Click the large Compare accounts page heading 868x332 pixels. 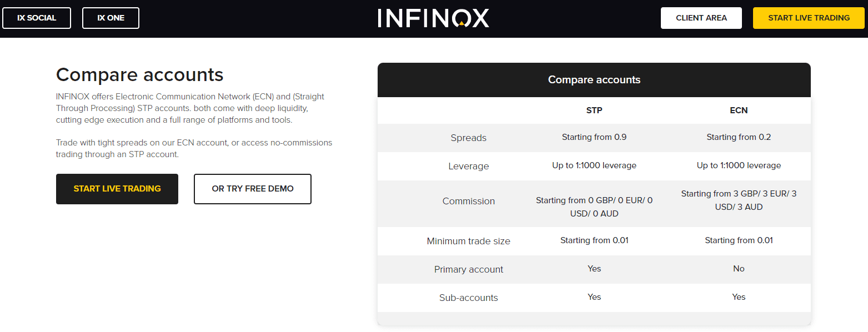140,74
